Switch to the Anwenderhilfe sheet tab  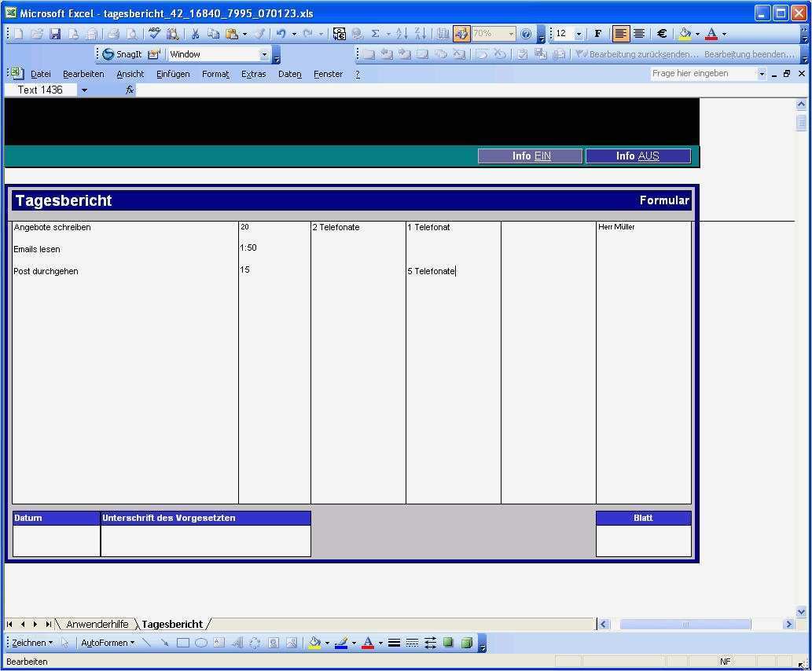tap(97, 624)
